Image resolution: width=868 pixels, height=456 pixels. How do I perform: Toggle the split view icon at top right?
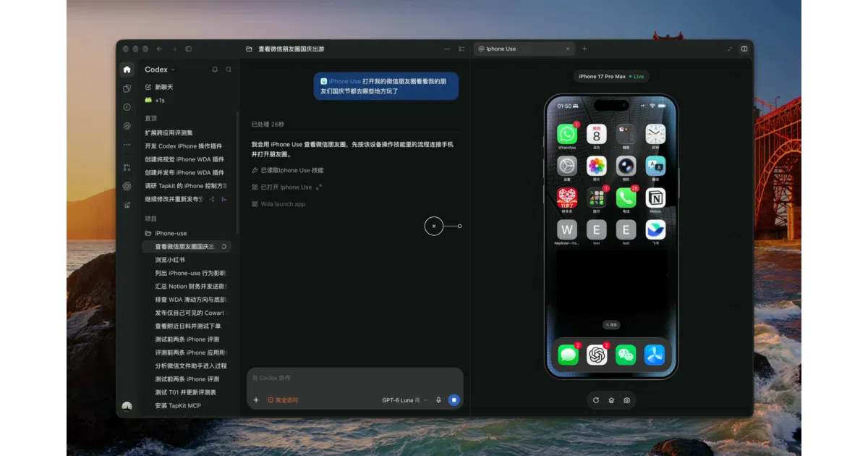(x=744, y=49)
